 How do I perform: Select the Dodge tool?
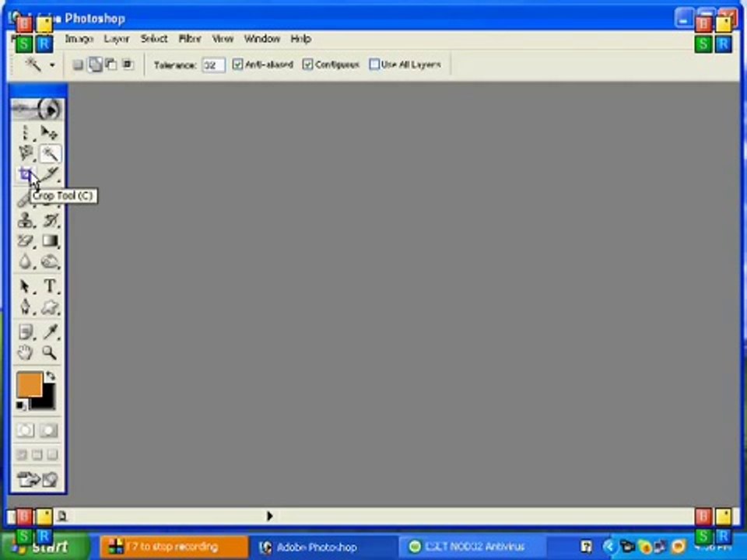click(x=50, y=262)
